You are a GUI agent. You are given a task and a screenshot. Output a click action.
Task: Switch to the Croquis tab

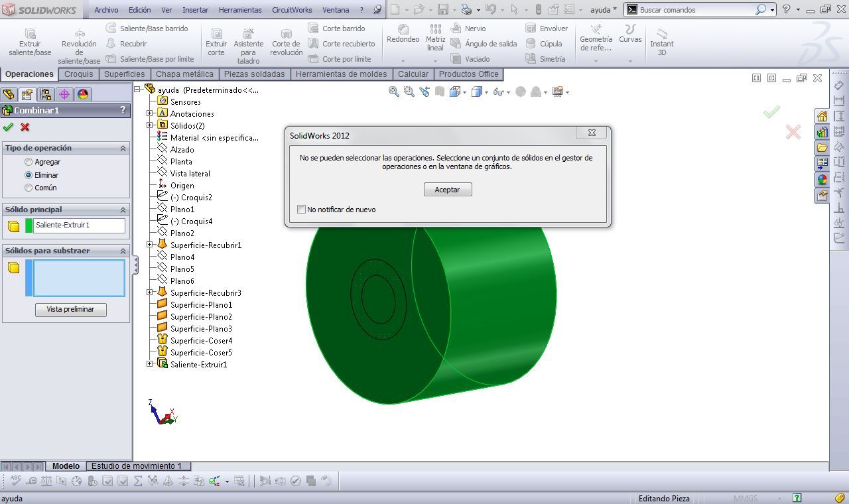(79, 74)
